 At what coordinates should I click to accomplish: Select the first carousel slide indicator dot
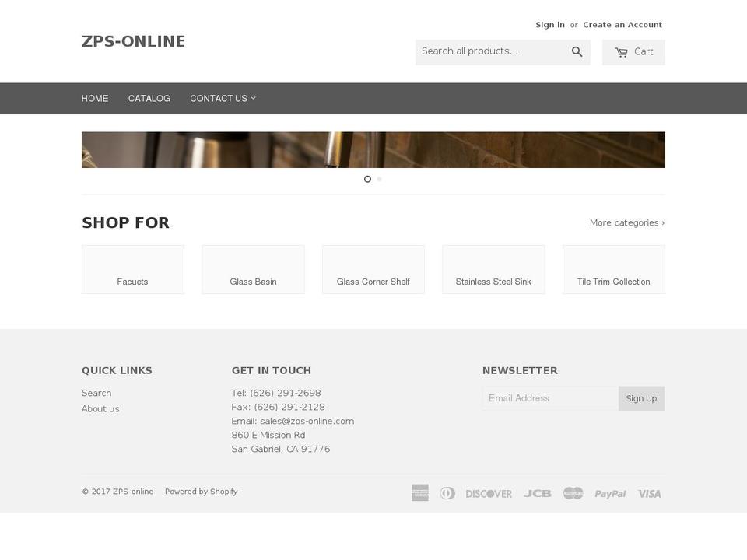(x=367, y=179)
